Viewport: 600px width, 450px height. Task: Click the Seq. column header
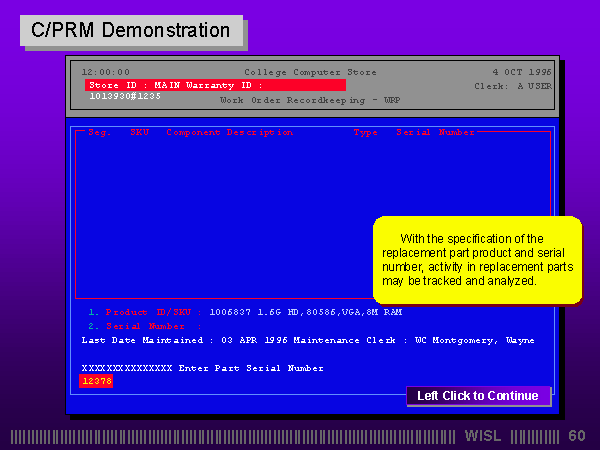(x=99, y=132)
